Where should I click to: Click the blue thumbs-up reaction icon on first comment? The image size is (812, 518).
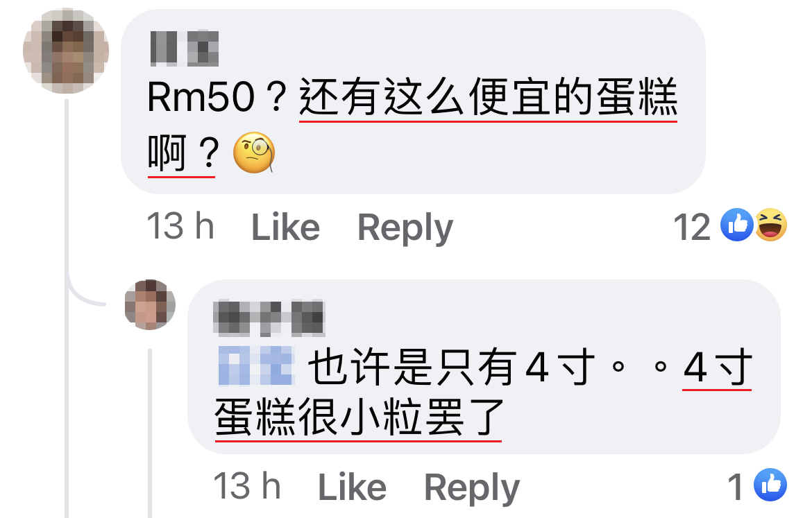737,225
